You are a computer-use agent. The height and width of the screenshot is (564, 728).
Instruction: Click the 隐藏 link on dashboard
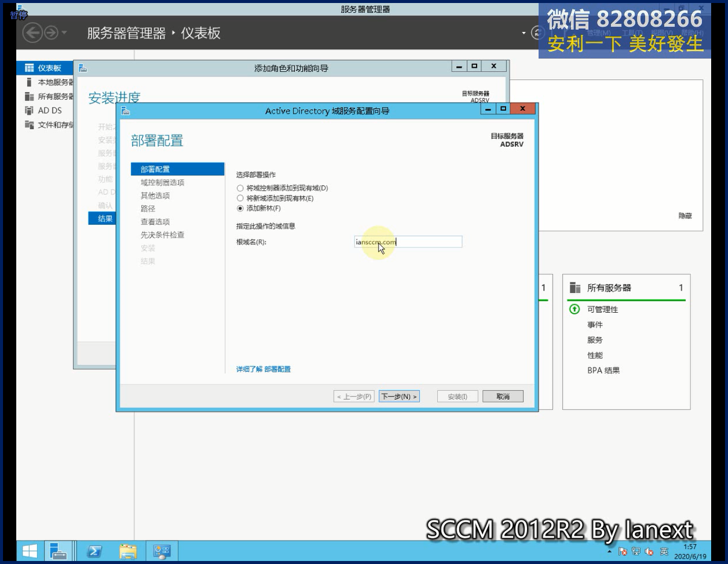click(x=685, y=216)
